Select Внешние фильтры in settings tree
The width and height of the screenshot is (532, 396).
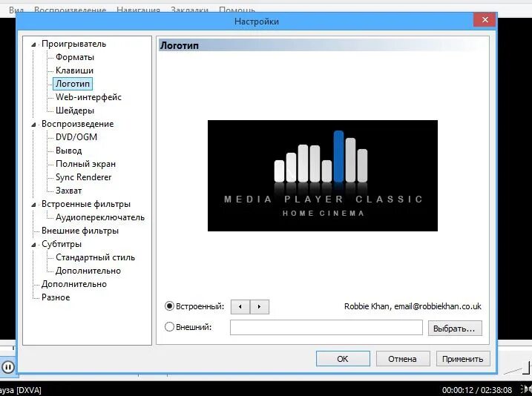click(79, 231)
